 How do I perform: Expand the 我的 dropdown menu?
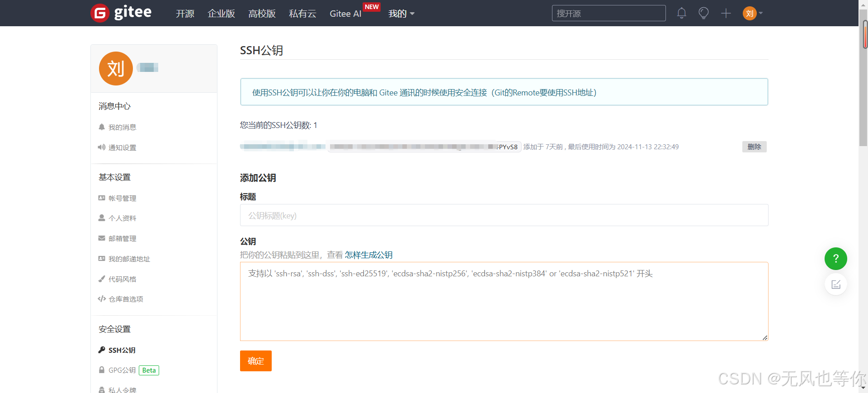(401, 14)
